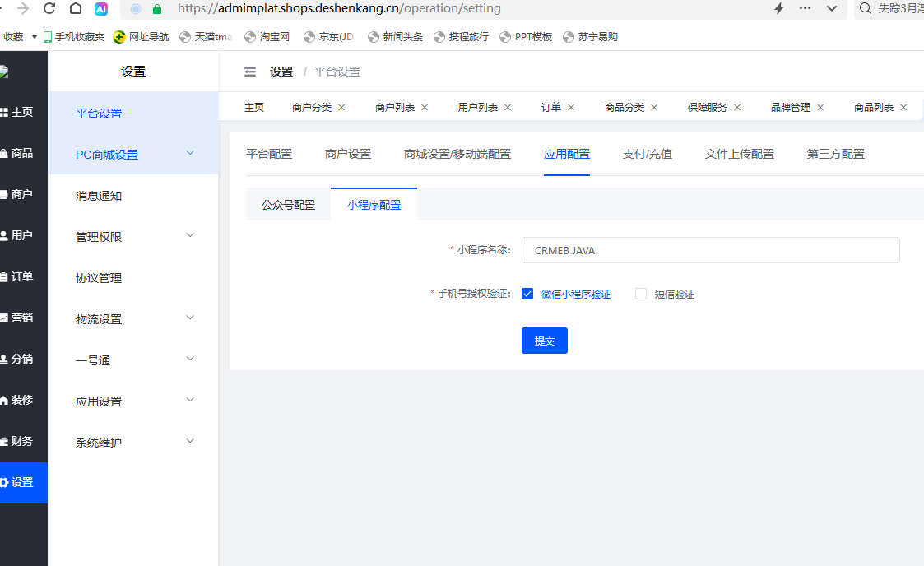Switch to 商城设置/移动端配置 tab
Image resolution: width=924 pixels, height=566 pixels.
pyautogui.click(x=457, y=155)
